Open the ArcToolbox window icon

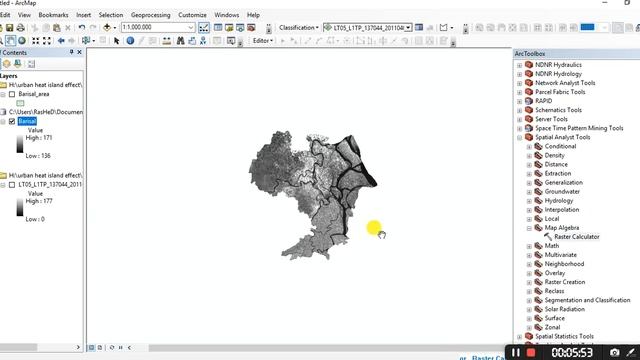pos(251,28)
